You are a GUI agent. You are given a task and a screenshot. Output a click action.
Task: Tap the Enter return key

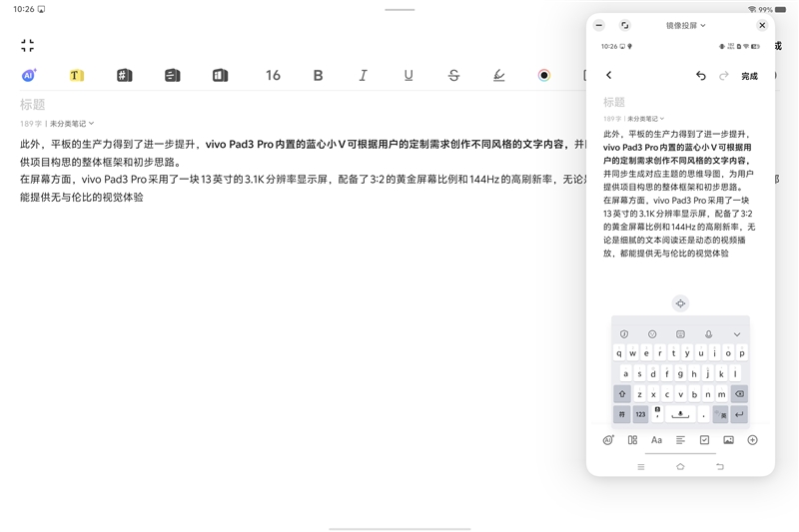(x=739, y=414)
